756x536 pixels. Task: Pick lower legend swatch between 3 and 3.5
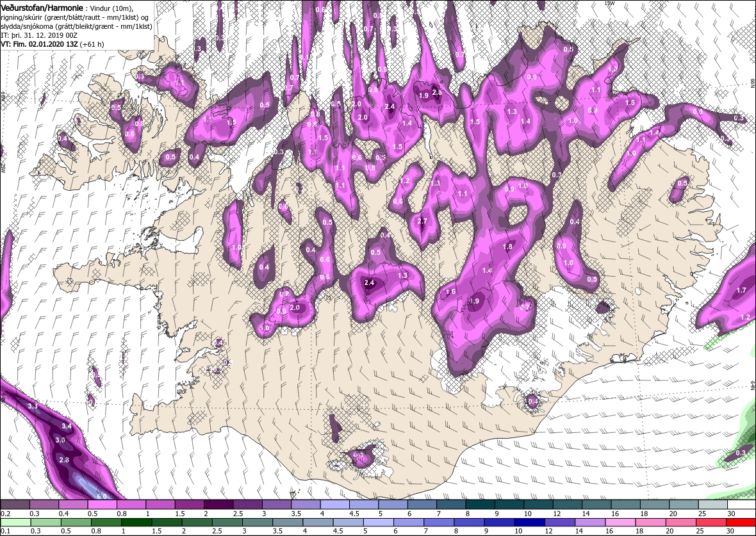click(x=258, y=523)
